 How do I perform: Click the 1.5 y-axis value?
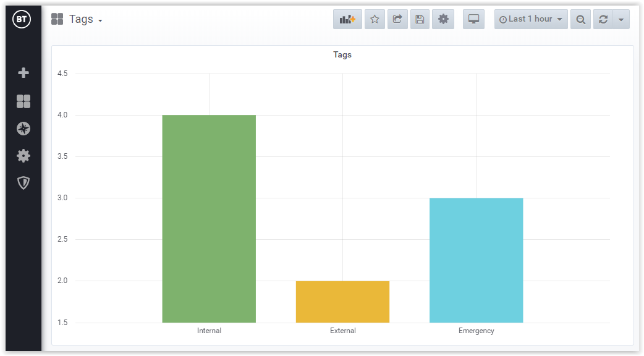[62, 323]
